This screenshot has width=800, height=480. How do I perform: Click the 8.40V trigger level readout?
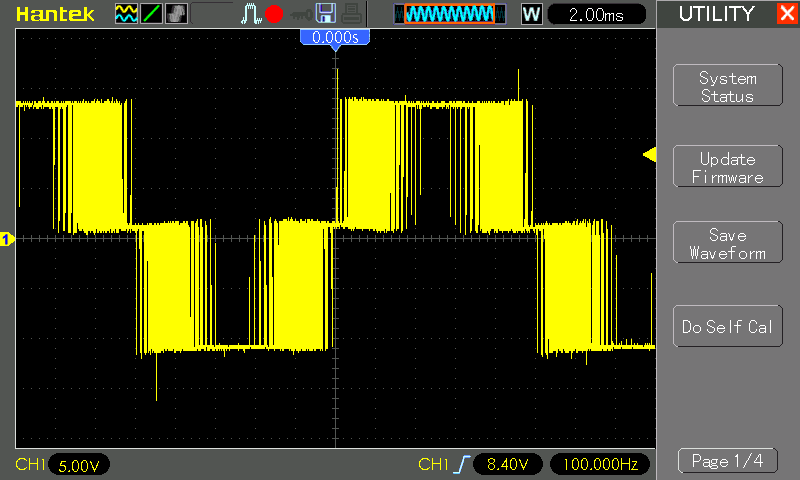(507, 465)
